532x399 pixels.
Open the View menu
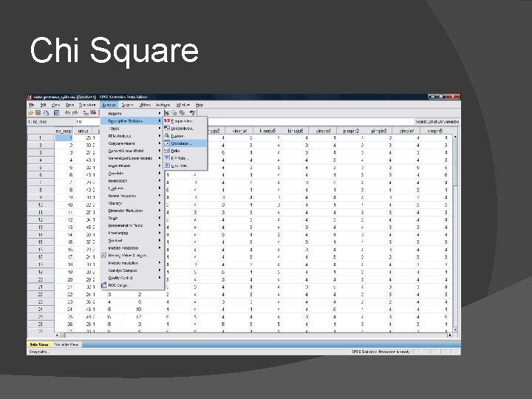point(55,105)
